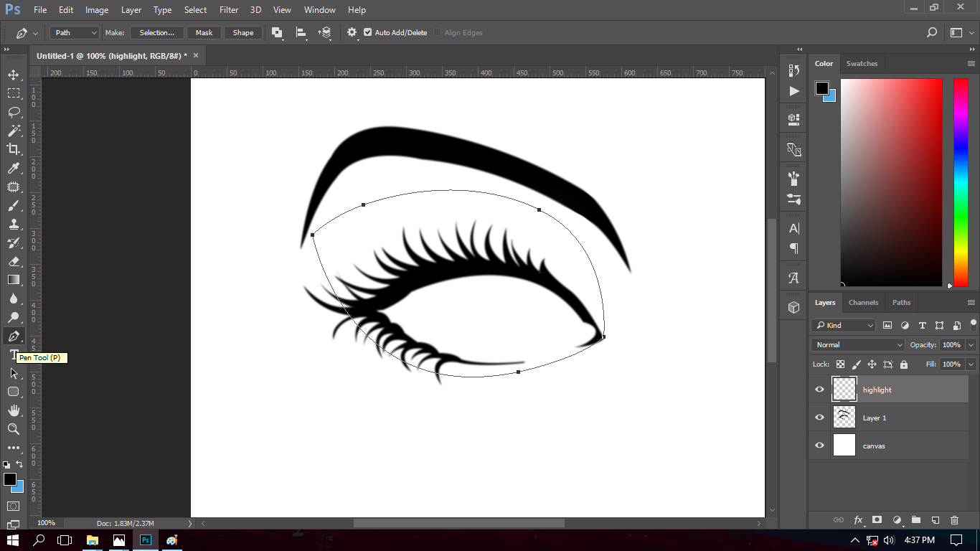Image resolution: width=980 pixels, height=551 pixels.
Task: Select the Lasso tool
Action: [13, 112]
